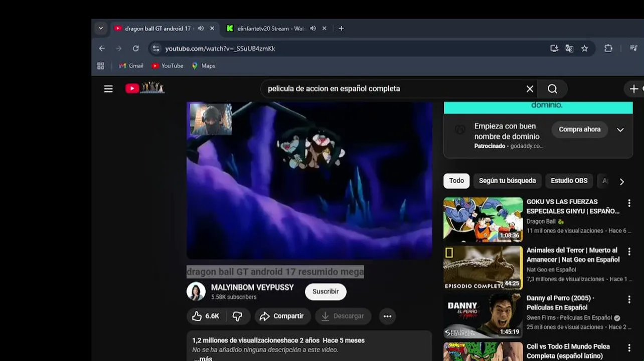Open the apps grid in bookmarks bar
Image resolution: width=644 pixels, height=361 pixels.
click(101, 66)
